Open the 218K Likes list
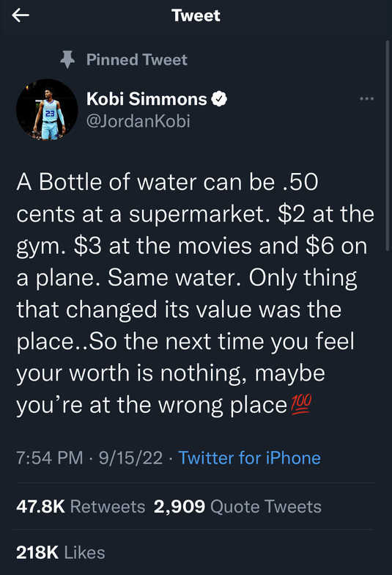 point(60,553)
